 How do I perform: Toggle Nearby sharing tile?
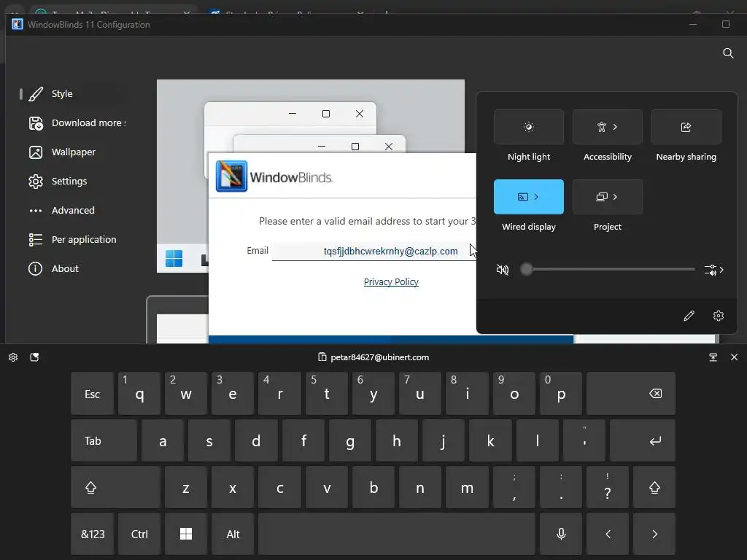[686, 127]
